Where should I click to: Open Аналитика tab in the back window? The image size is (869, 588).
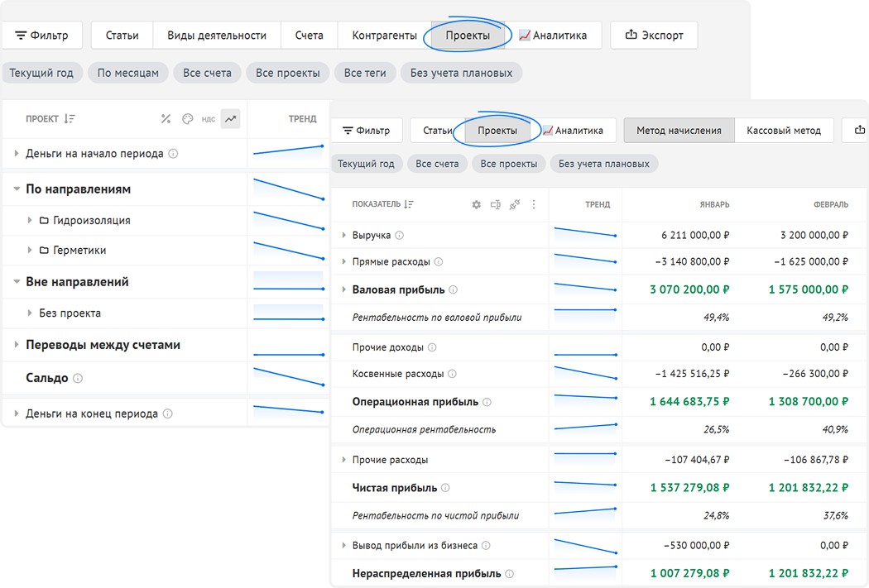click(x=553, y=36)
